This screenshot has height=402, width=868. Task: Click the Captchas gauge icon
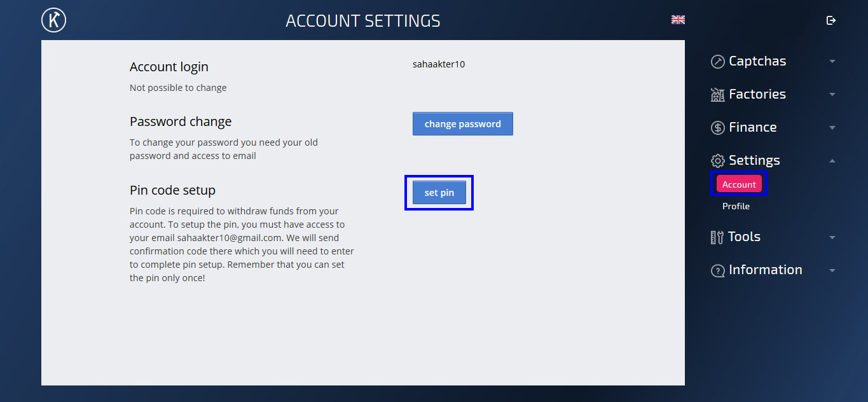point(717,62)
